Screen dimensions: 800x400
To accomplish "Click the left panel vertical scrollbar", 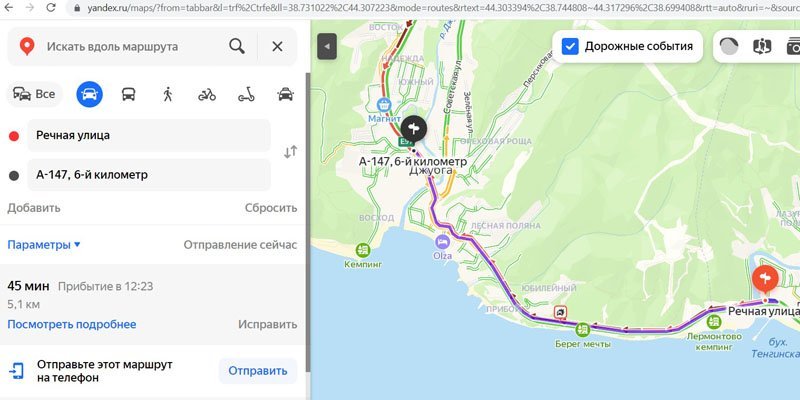I will point(308,222).
